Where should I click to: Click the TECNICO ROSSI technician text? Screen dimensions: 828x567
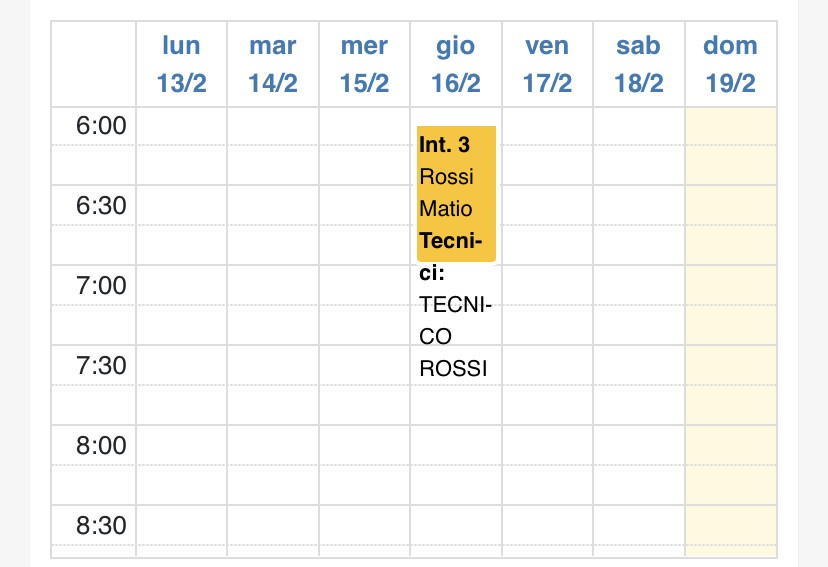pos(455,336)
